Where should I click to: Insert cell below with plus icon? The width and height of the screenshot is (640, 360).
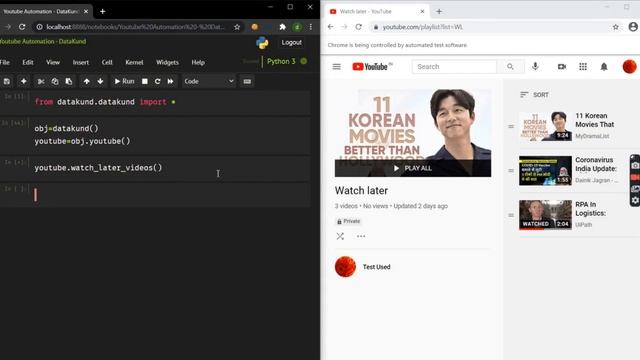pyautogui.click(x=24, y=81)
